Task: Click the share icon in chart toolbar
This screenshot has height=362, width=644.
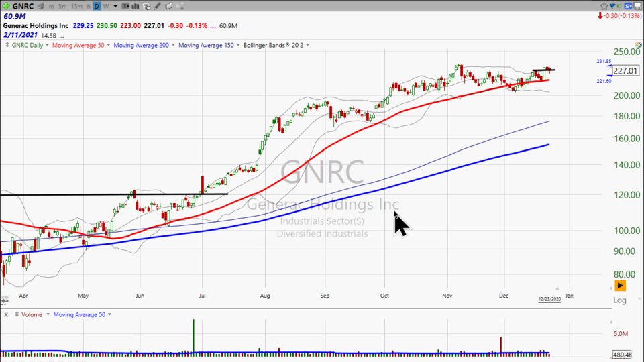Action: 180,6
